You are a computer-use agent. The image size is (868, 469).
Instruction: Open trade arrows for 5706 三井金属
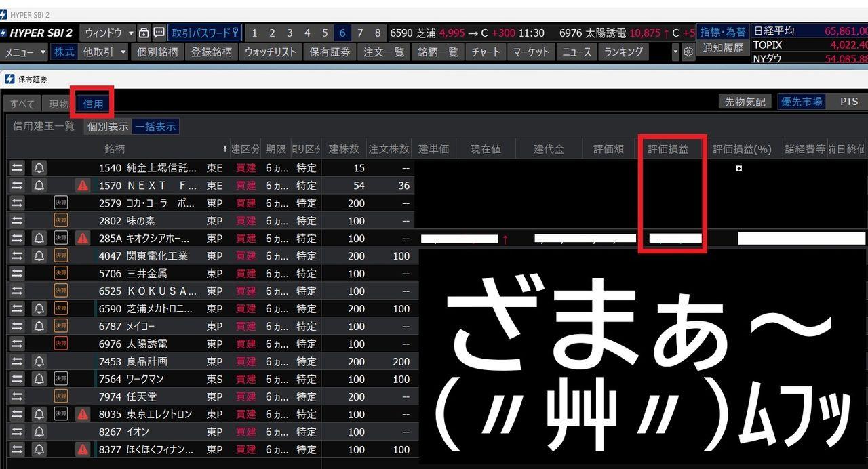[17, 274]
